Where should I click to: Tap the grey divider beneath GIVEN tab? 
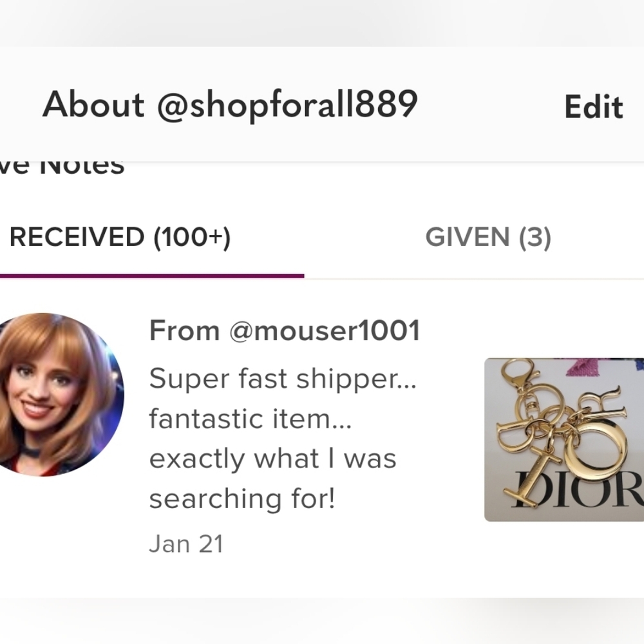coord(474,279)
